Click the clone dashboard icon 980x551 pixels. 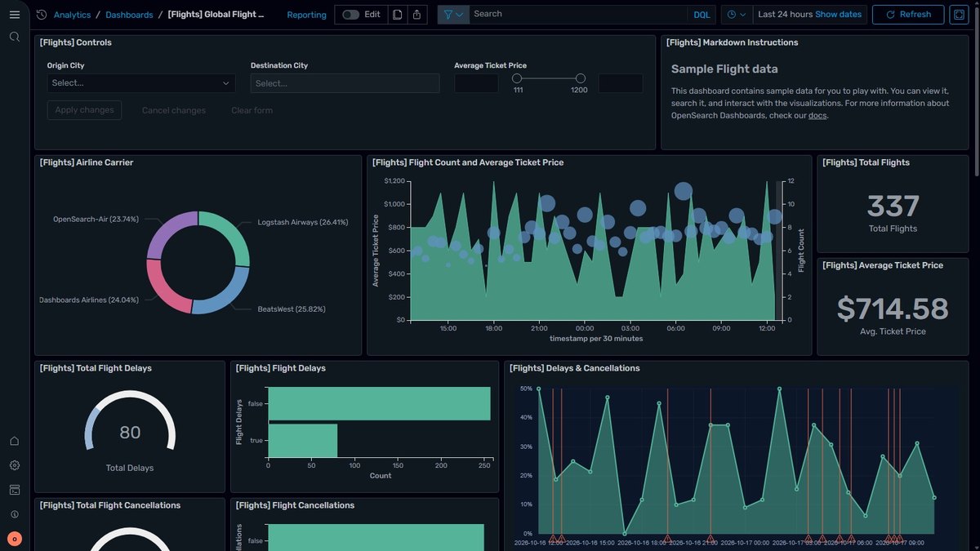397,15
